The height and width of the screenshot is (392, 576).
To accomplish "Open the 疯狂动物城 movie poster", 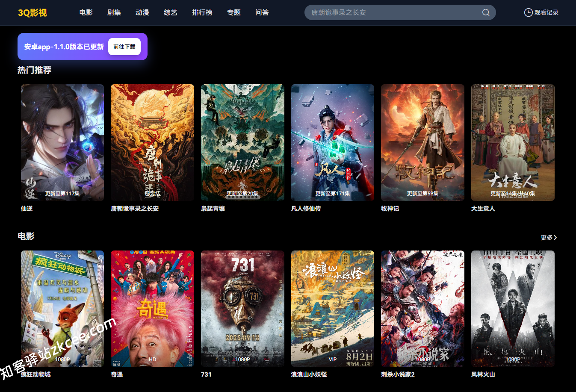I will [x=62, y=308].
